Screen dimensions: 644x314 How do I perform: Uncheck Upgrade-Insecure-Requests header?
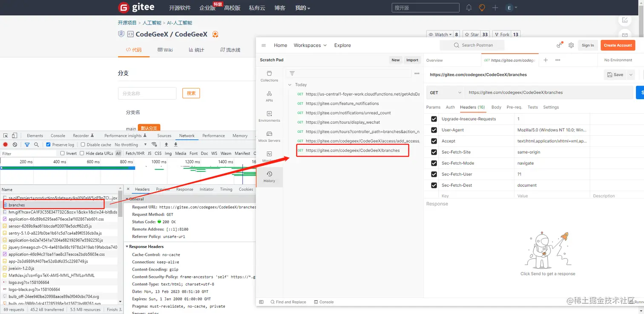pos(434,119)
